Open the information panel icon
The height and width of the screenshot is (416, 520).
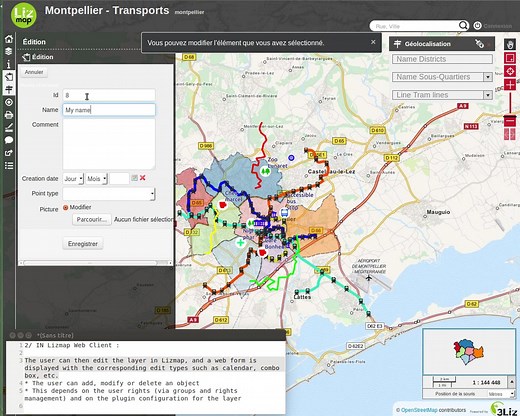tap(9, 64)
